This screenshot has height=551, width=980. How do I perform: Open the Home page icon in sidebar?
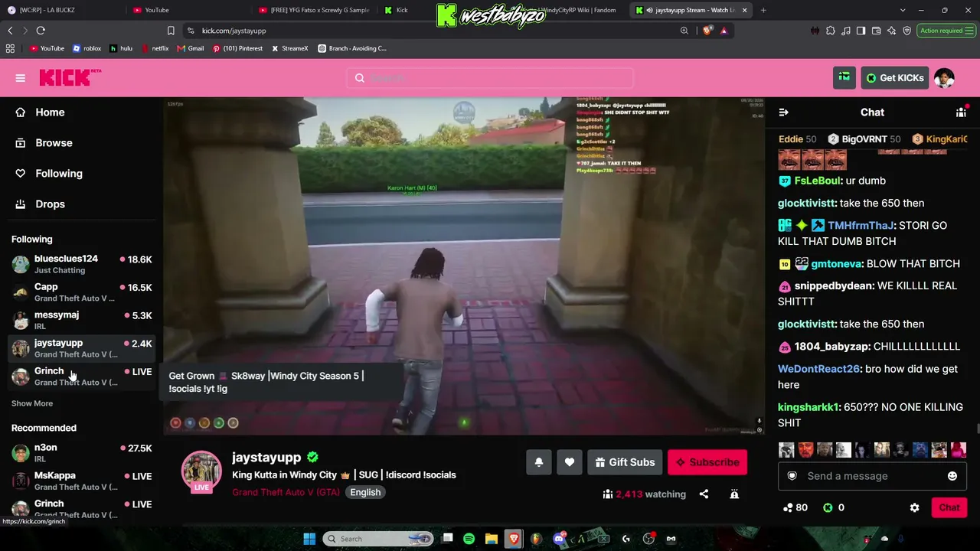click(20, 112)
